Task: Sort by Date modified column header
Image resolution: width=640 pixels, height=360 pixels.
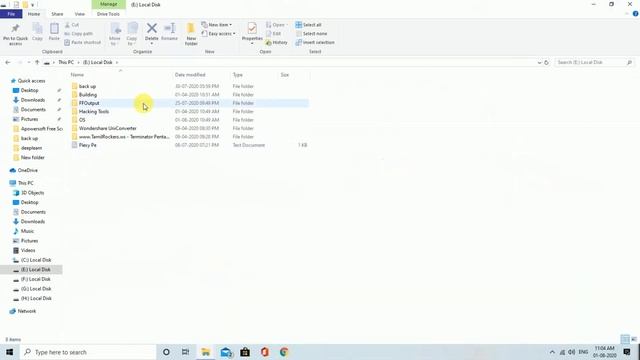Action: tap(190, 75)
